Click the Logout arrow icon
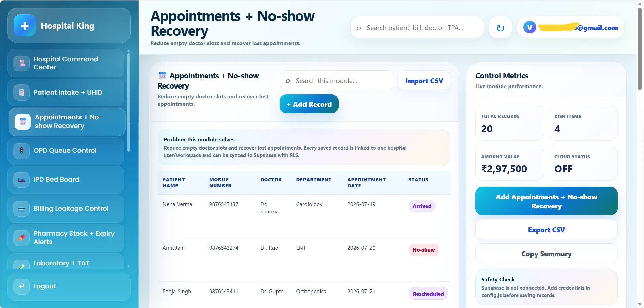The image size is (644, 308). point(22,286)
